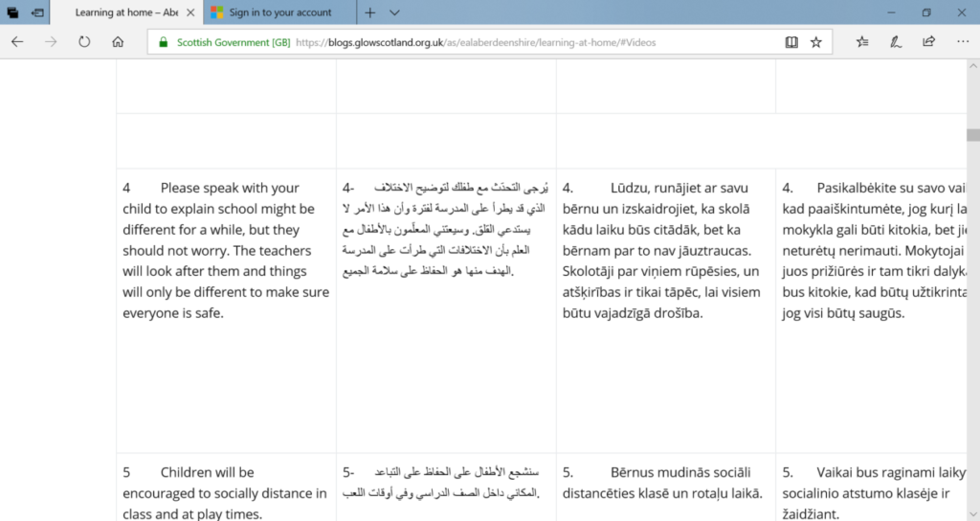The height and width of the screenshot is (521, 980).
Task: Add this page to favorites star
Action: point(816,42)
